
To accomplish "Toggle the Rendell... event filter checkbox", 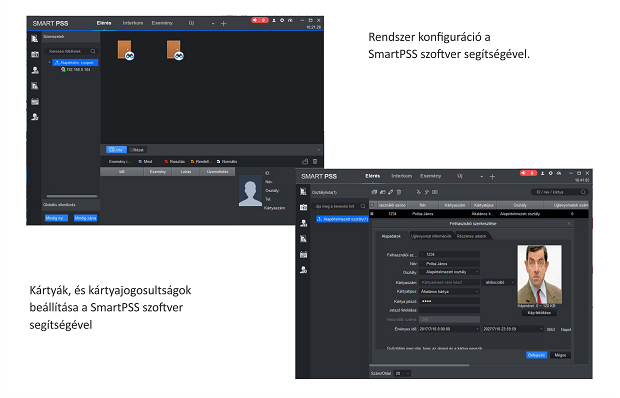I will point(192,162).
